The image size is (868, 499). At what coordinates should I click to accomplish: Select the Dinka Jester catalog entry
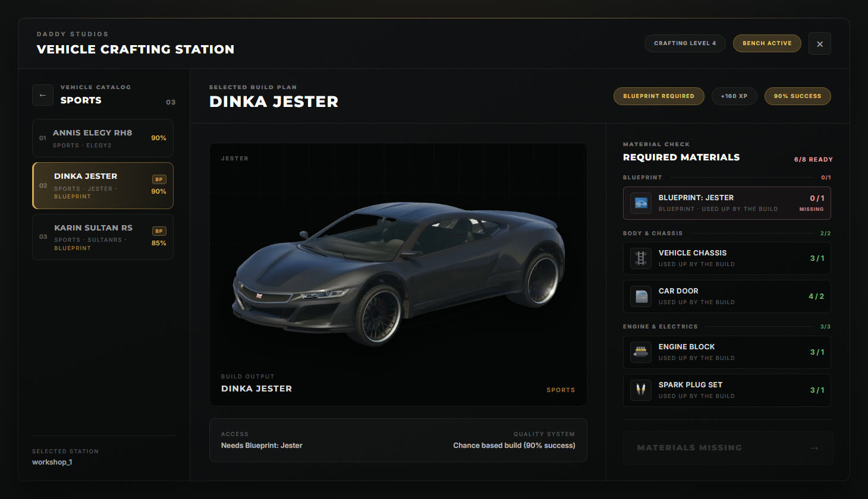pyautogui.click(x=103, y=186)
